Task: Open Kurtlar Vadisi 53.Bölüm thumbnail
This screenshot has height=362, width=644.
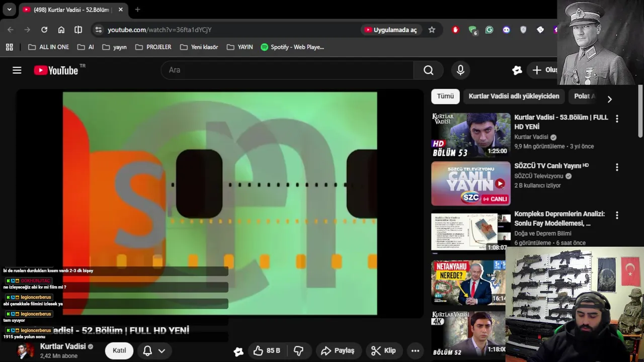Action: [470, 135]
